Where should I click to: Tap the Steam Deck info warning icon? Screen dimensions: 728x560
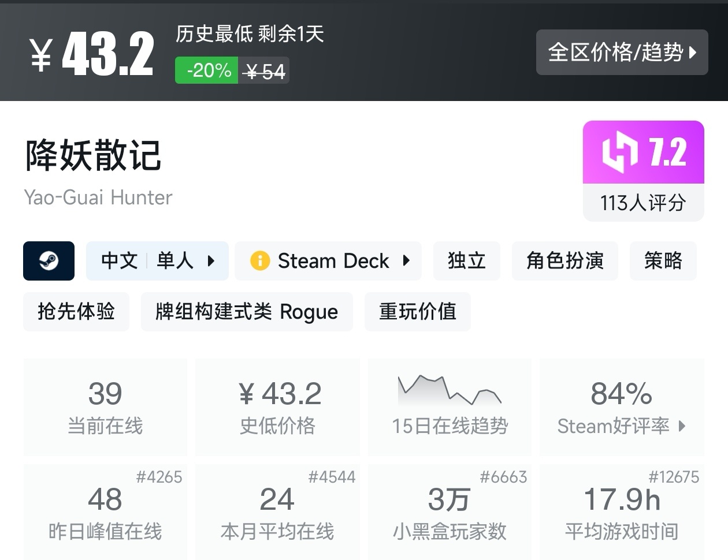pos(260,261)
